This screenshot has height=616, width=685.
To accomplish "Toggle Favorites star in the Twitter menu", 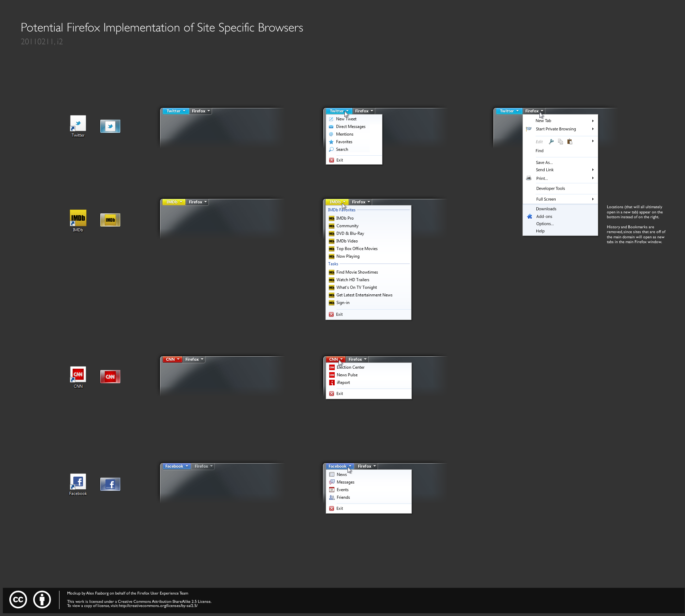I will tap(332, 141).
